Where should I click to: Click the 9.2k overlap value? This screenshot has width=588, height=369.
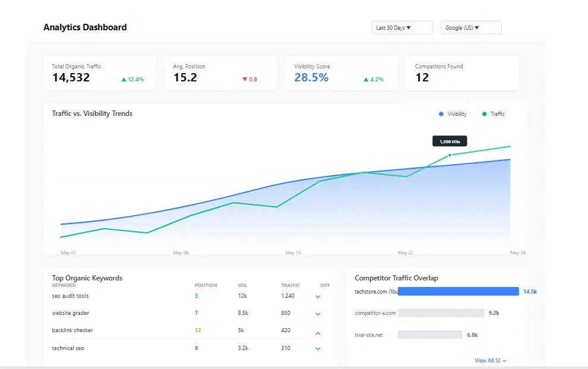tap(494, 313)
